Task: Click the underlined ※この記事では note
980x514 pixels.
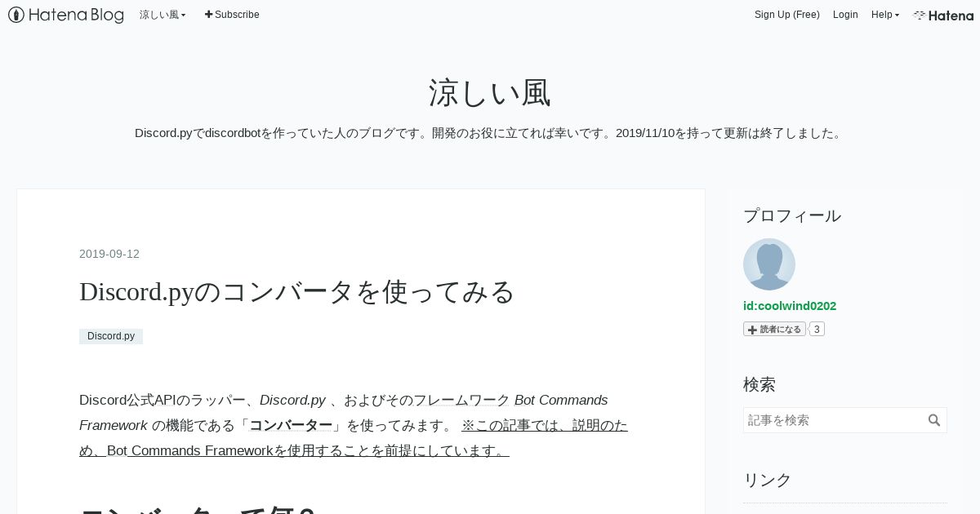Action: (x=354, y=437)
